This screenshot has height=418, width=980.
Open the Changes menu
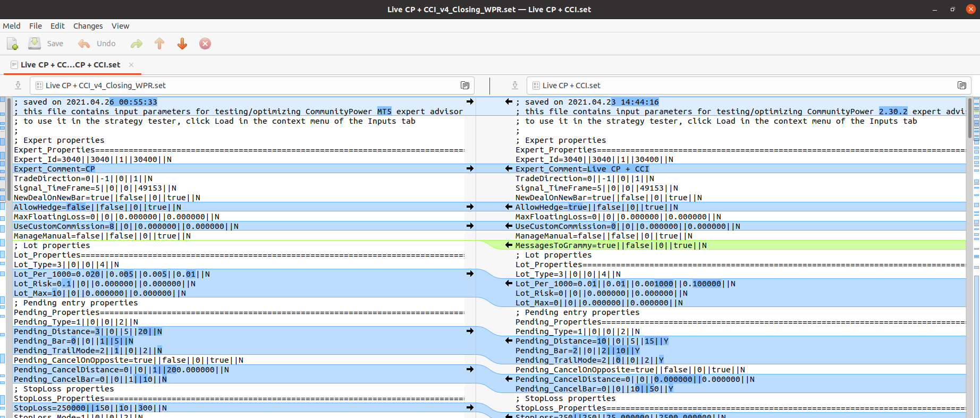pyautogui.click(x=88, y=26)
